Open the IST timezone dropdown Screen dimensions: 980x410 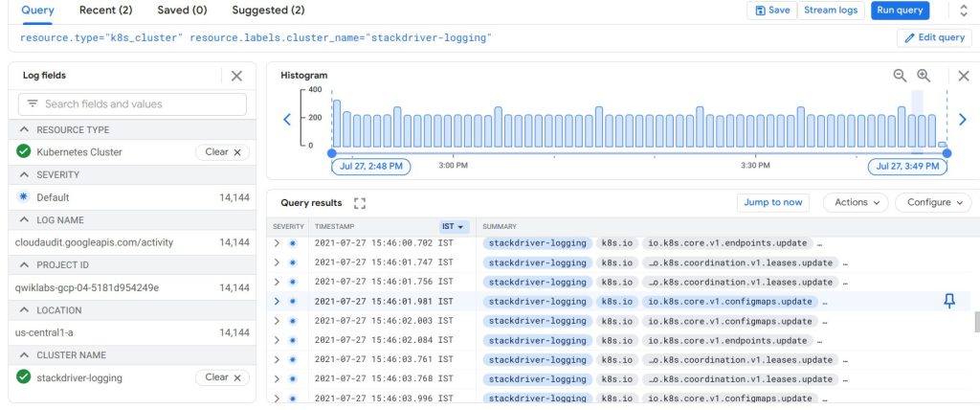(454, 226)
